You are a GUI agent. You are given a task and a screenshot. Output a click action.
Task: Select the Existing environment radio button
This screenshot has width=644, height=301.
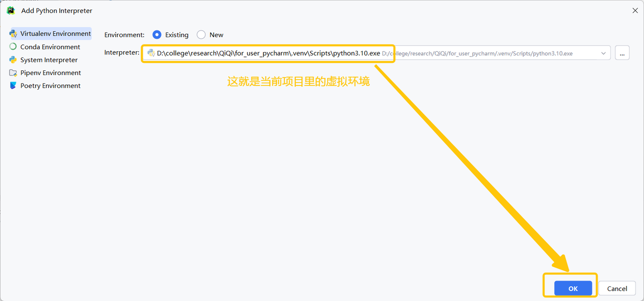click(157, 35)
